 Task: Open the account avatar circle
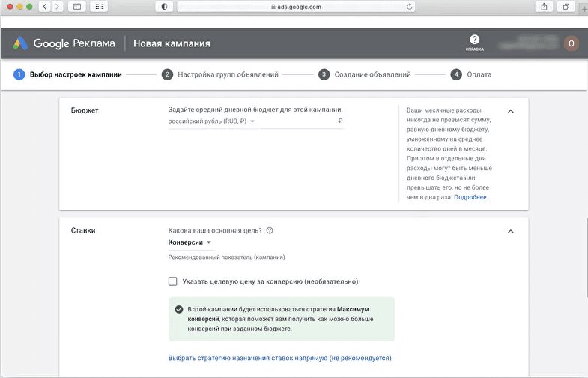pyautogui.click(x=571, y=43)
